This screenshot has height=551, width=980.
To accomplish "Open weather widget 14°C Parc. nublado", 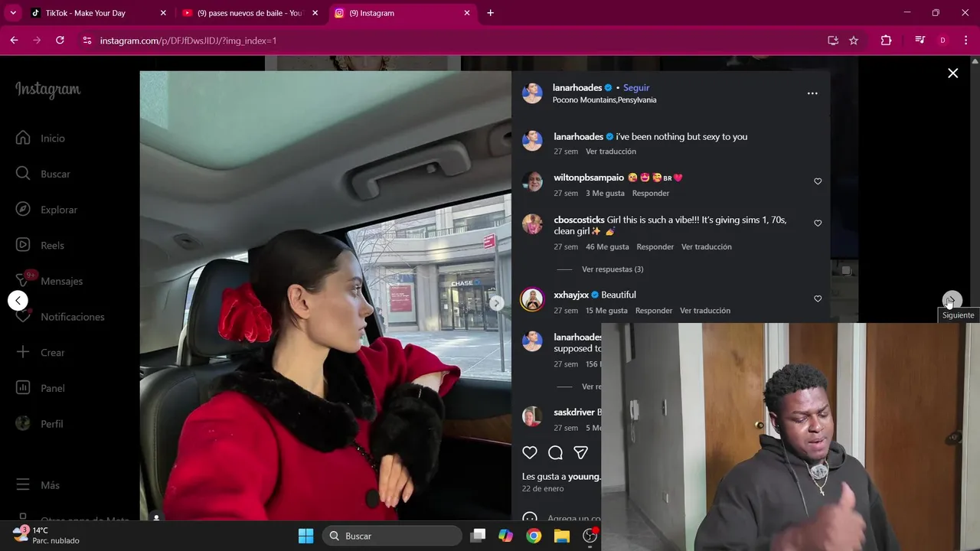I will [46, 535].
